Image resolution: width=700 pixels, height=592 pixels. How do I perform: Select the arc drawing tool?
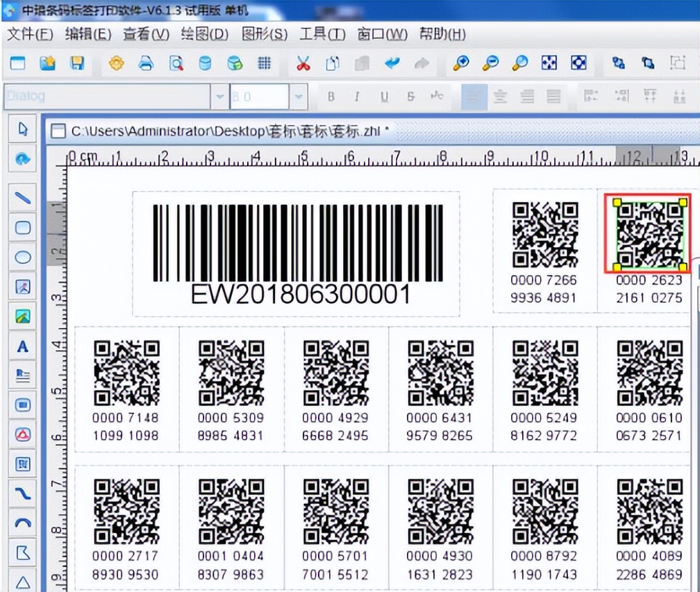point(23,523)
